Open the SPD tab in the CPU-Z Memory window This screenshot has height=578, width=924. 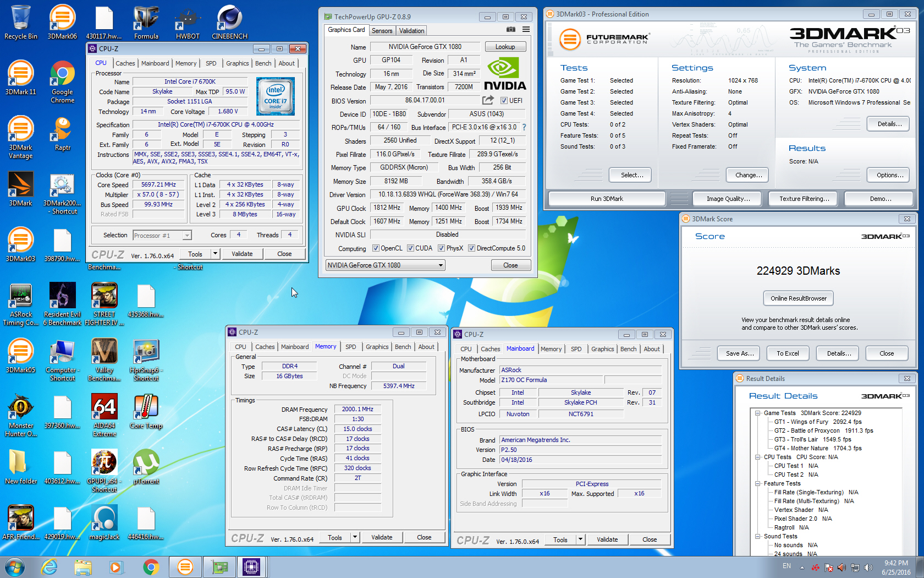350,347
